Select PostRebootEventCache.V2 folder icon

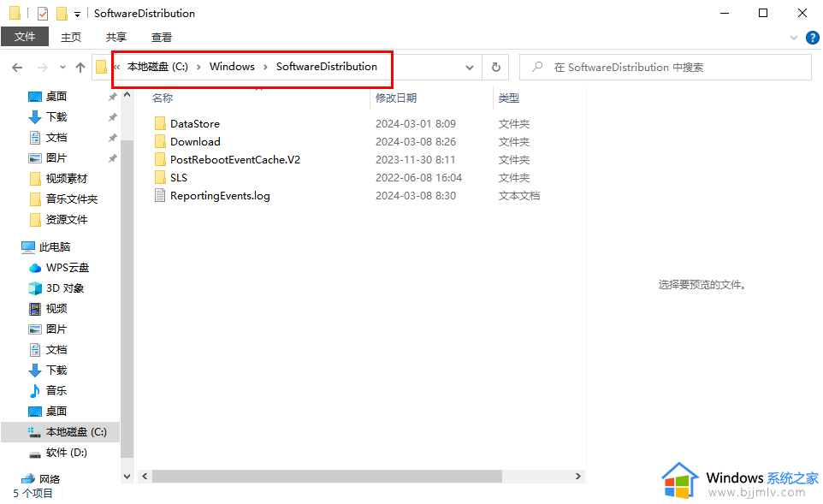[x=160, y=159]
